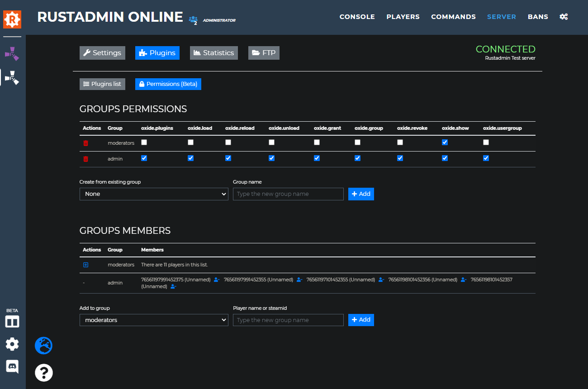Switch to the Statistics tab
This screenshot has height=389, width=588.
coord(214,53)
